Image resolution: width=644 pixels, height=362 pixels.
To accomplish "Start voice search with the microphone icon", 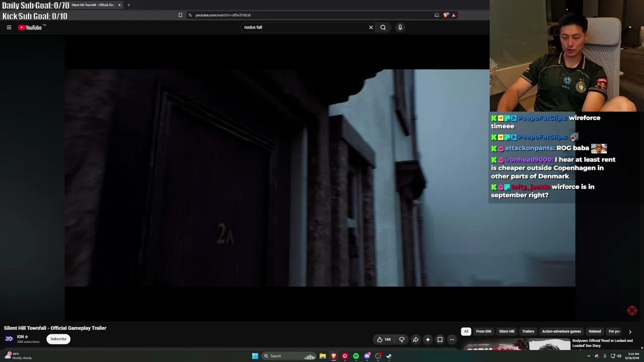I will click(400, 27).
